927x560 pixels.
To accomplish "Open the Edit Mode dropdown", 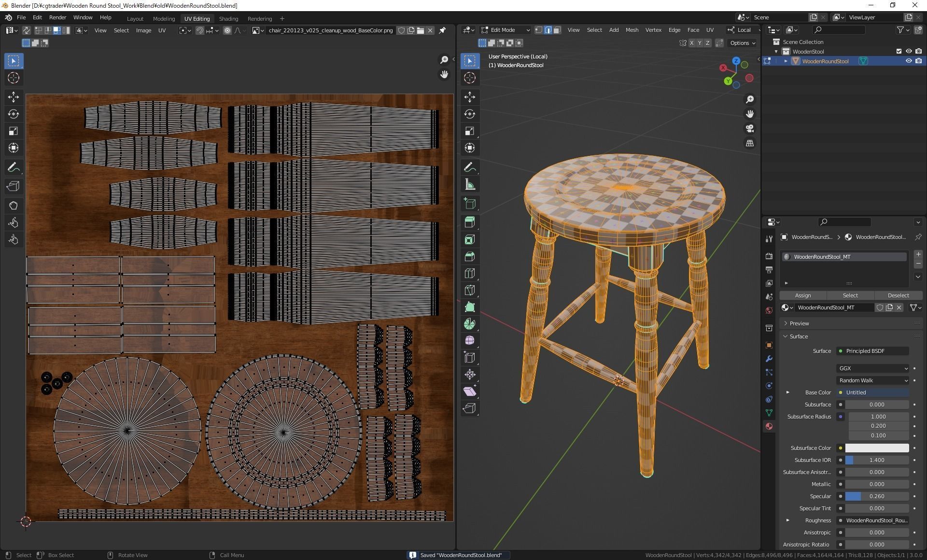I will pos(505,30).
